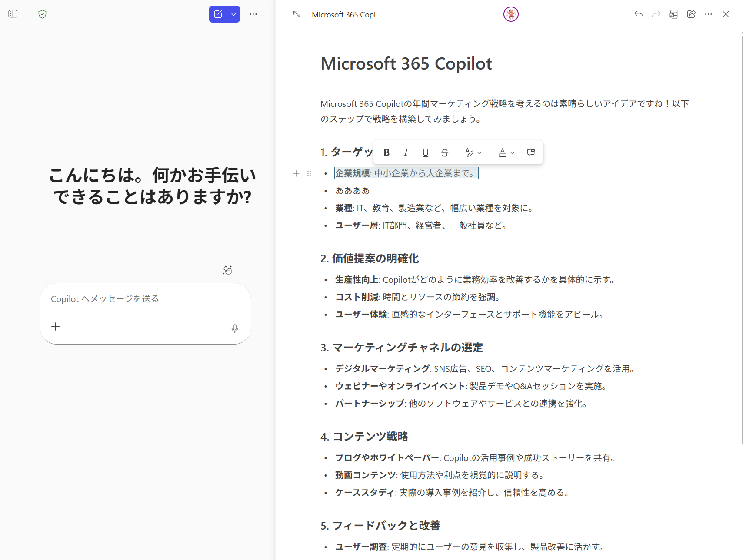
Task: Click the green shield protection icon
Action: pos(42,14)
